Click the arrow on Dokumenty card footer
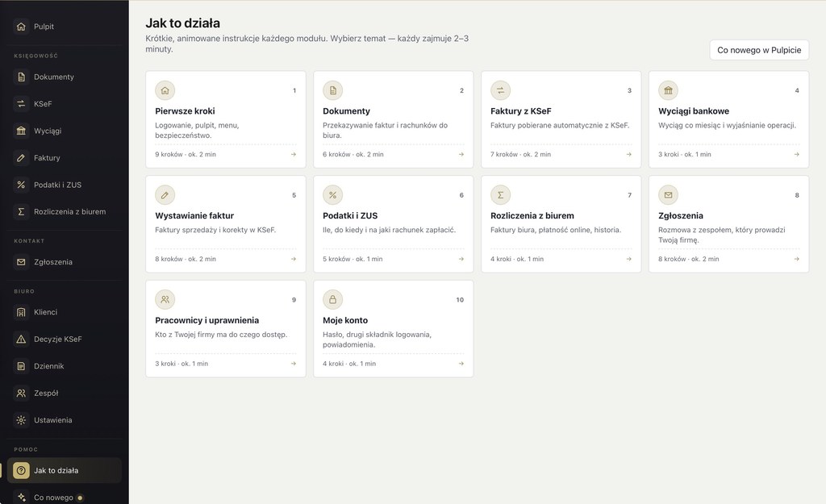 [461, 154]
